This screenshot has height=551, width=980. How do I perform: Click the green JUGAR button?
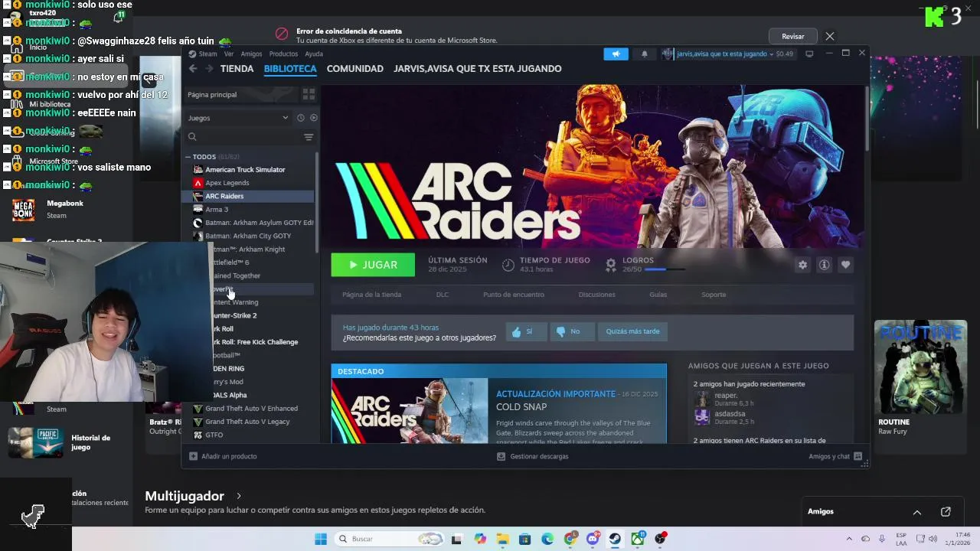(x=373, y=265)
